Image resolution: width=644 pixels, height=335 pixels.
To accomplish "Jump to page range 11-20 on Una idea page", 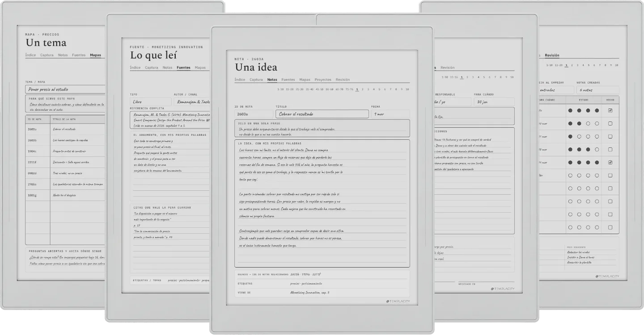I will pos(290,89).
